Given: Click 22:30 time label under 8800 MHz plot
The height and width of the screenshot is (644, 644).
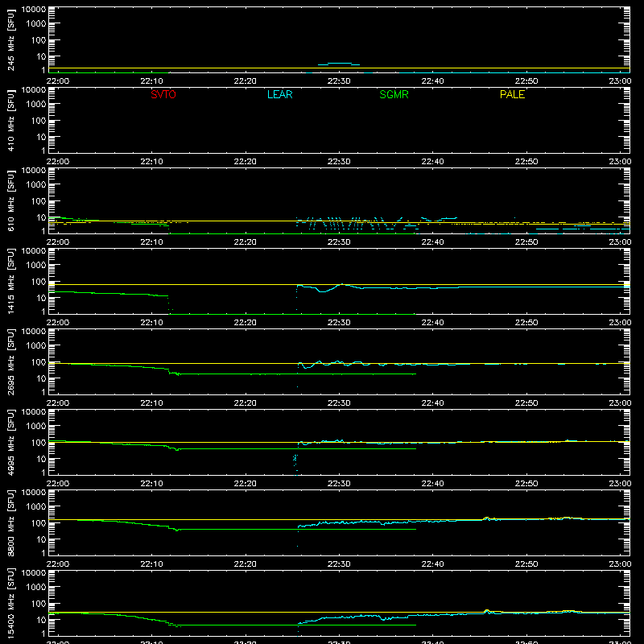Looking at the screenshot, I should [x=339, y=564].
